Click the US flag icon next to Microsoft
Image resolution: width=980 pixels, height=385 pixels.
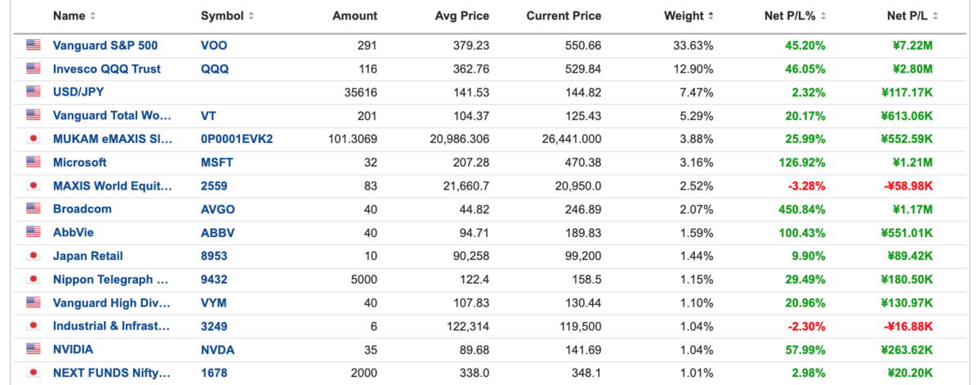tap(33, 162)
